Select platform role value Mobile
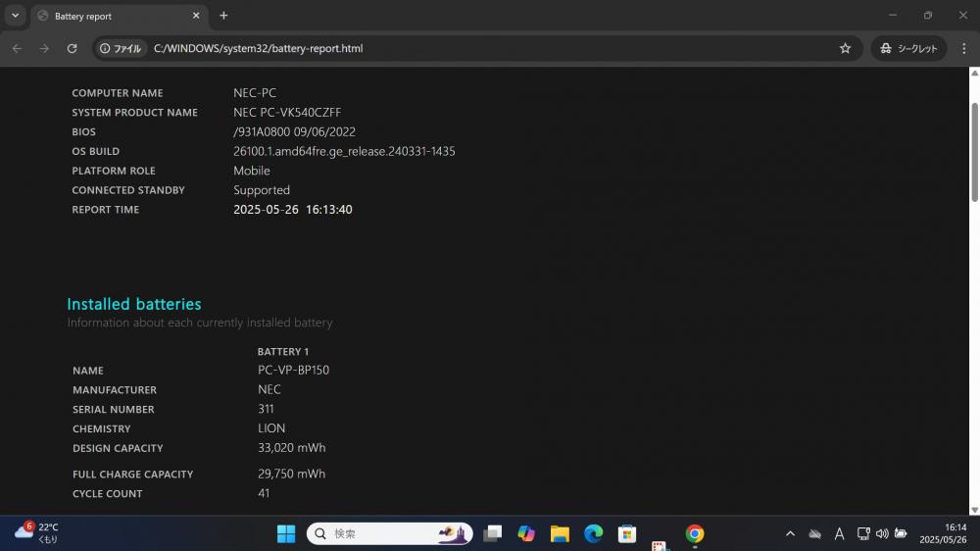 [x=251, y=171]
